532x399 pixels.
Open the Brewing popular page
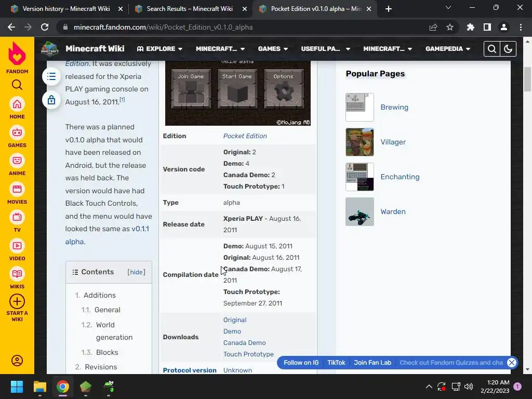point(394,107)
